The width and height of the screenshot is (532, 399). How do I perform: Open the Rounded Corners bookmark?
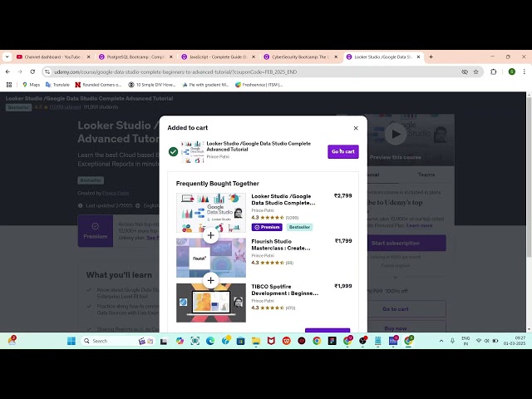pos(98,85)
